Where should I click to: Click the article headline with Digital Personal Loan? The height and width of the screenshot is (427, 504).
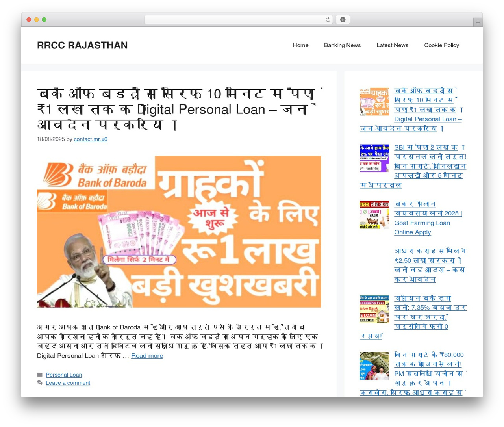point(179,109)
